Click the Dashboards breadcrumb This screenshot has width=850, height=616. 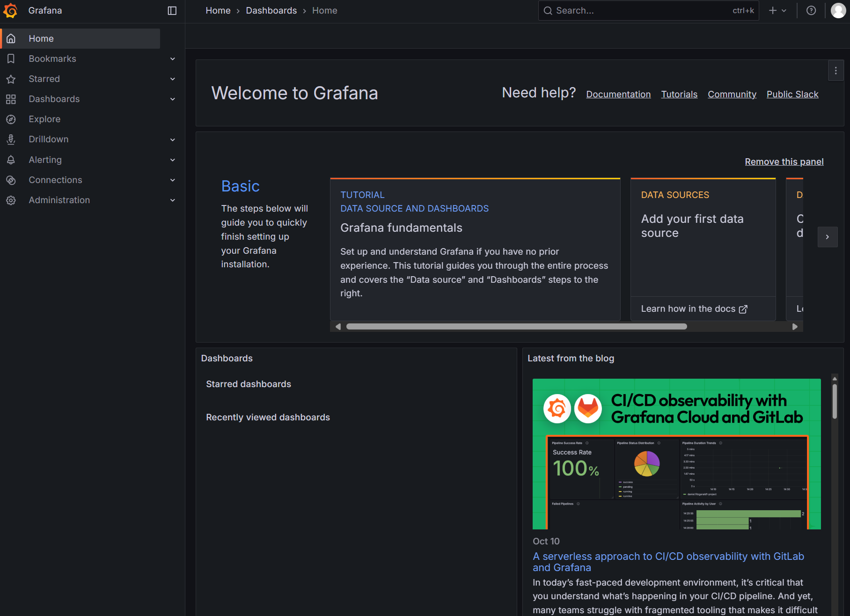[x=271, y=10]
